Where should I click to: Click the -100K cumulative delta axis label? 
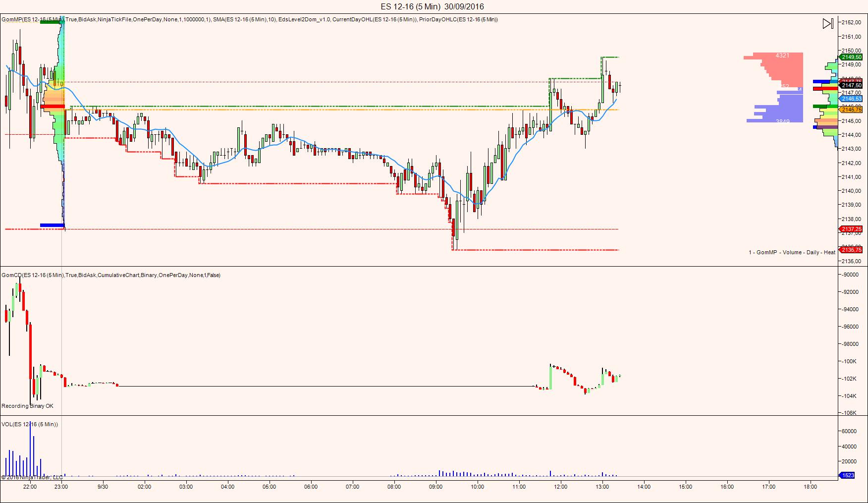[x=850, y=361]
